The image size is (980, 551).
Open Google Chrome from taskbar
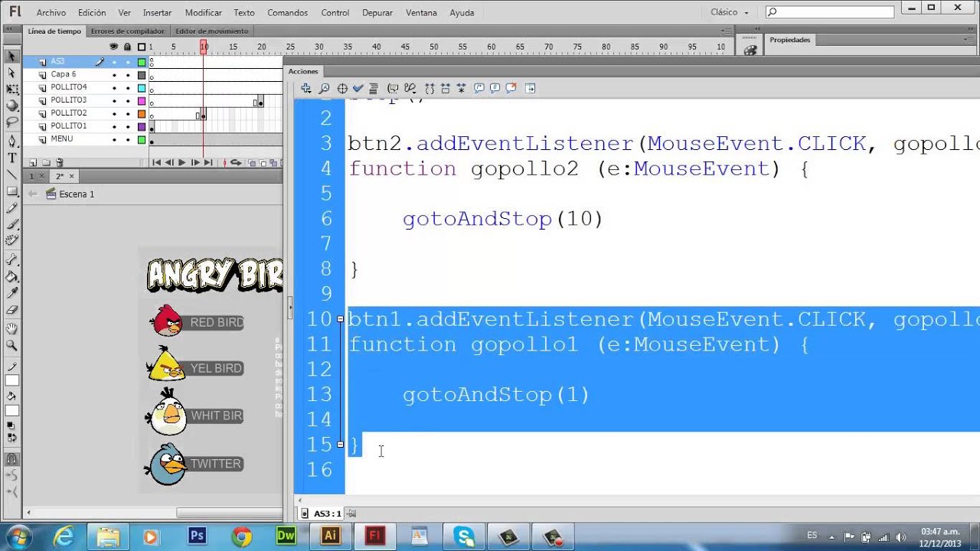pyautogui.click(x=241, y=536)
